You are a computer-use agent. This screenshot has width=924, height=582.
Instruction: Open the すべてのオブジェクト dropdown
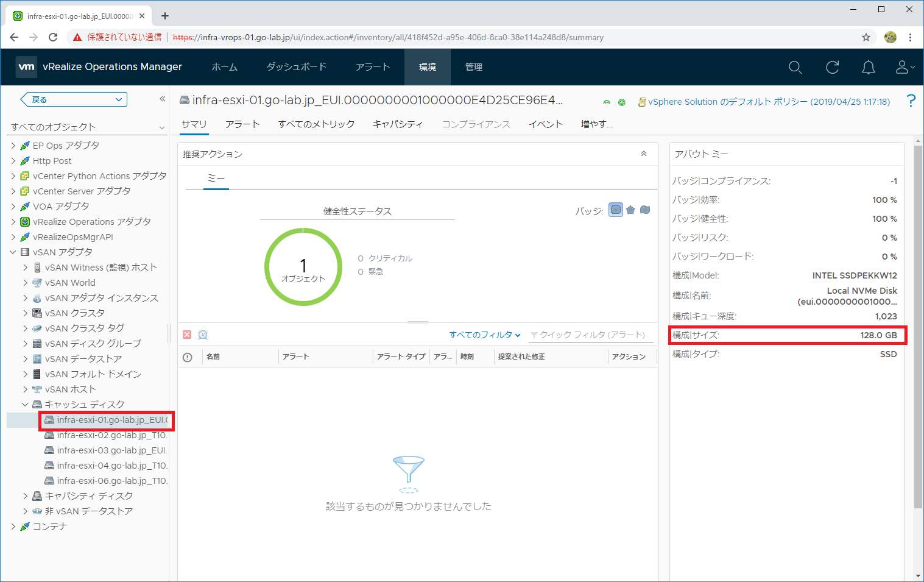[88, 127]
